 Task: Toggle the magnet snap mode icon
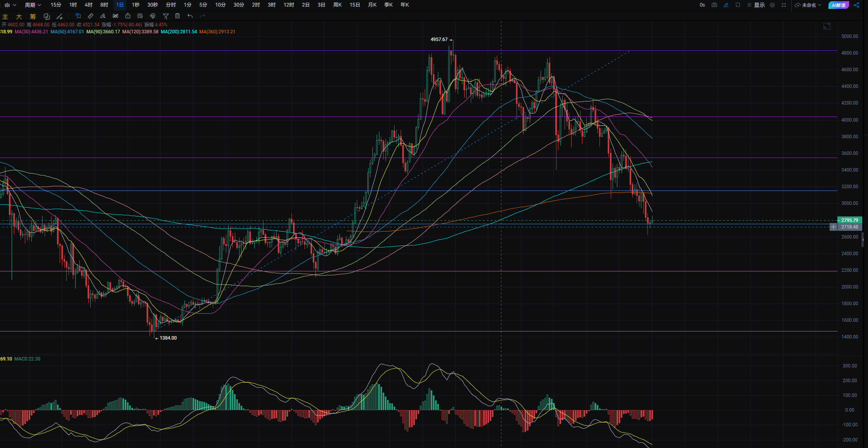[x=153, y=16]
